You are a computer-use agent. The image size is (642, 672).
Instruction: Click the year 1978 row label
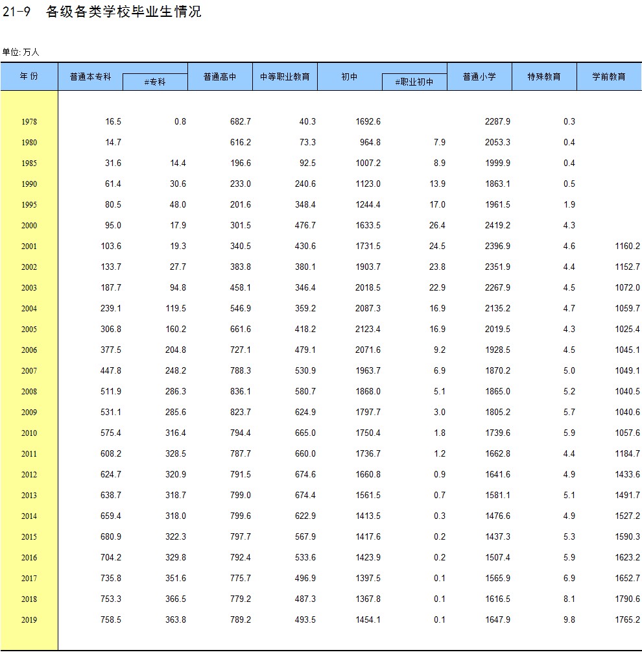[x=29, y=122]
